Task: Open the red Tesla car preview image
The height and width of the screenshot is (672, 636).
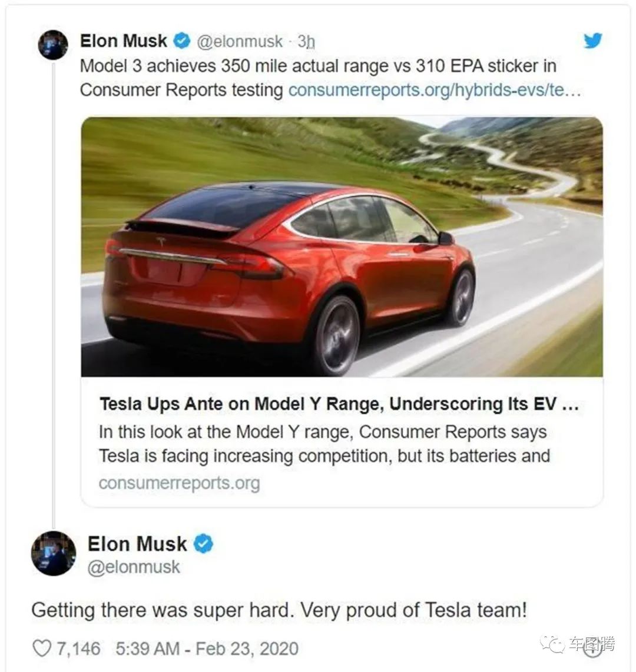Action: pos(342,247)
